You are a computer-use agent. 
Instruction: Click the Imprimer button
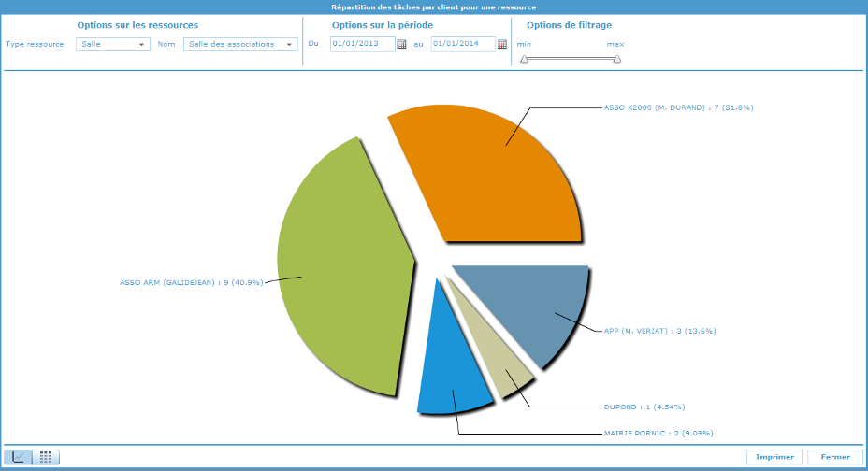point(774,457)
